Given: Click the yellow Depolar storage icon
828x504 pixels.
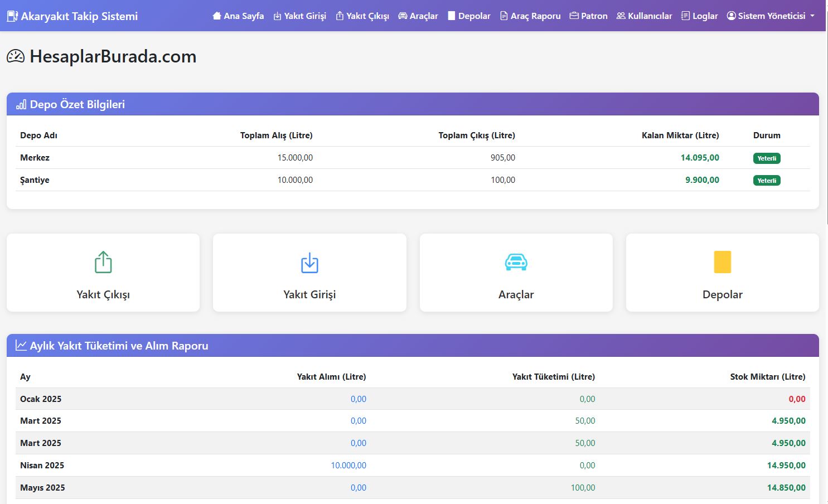Looking at the screenshot, I should (x=722, y=262).
